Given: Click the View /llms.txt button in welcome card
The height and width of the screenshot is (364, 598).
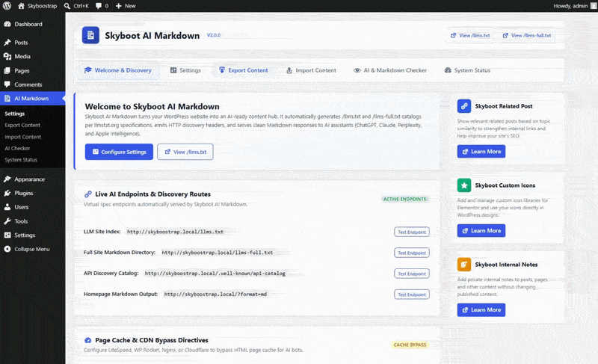Looking at the screenshot, I should pos(185,152).
